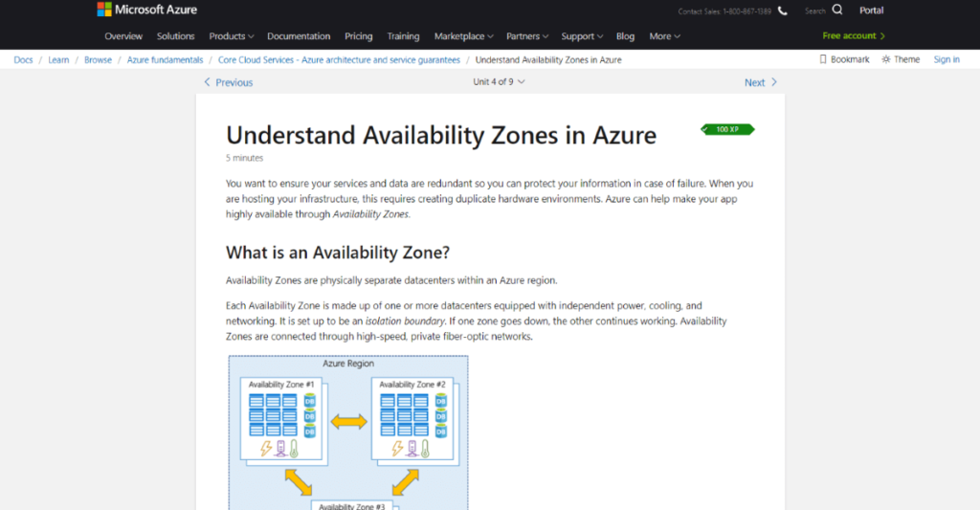
Task: Click the Theme sun icon
Action: click(885, 59)
